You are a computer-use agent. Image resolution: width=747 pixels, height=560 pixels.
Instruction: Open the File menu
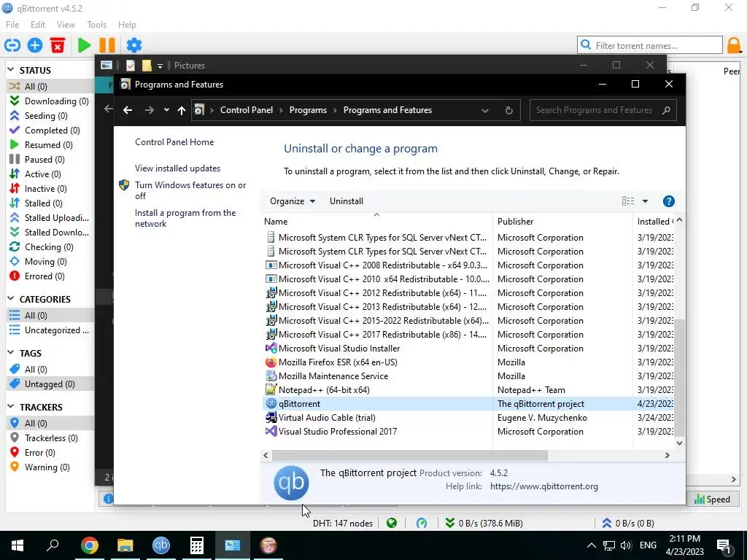pyautogui.click(x=12, y=25)
